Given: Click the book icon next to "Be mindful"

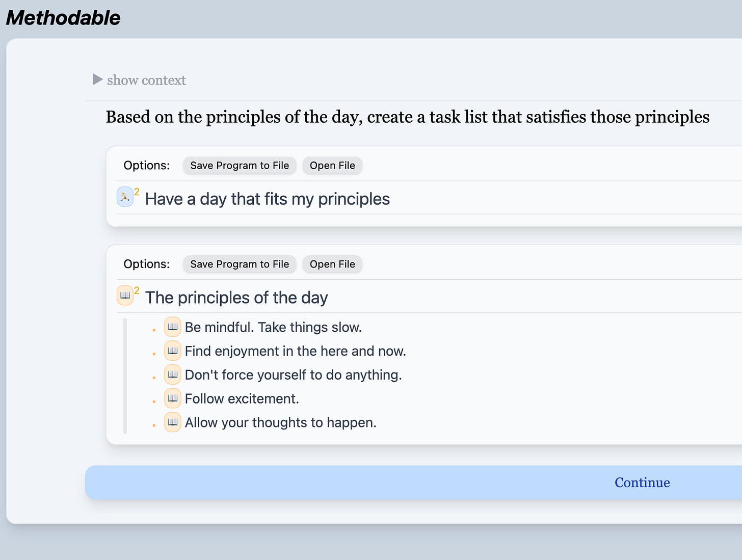Looking at the screenshot, I should click(173, 327).
